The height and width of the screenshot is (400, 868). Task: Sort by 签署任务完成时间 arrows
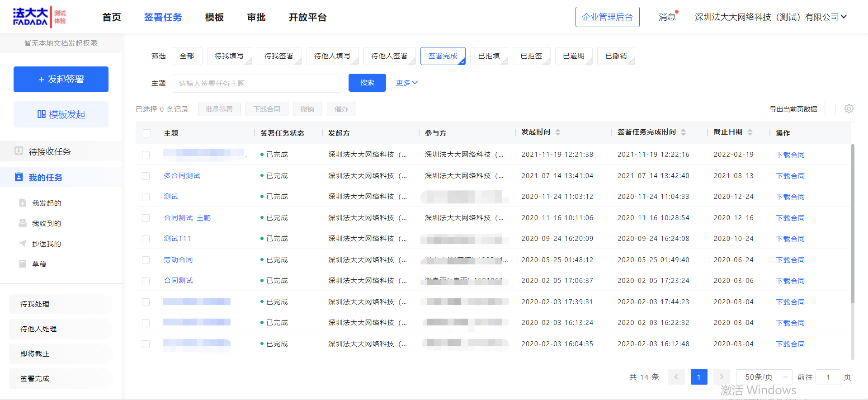683,132
